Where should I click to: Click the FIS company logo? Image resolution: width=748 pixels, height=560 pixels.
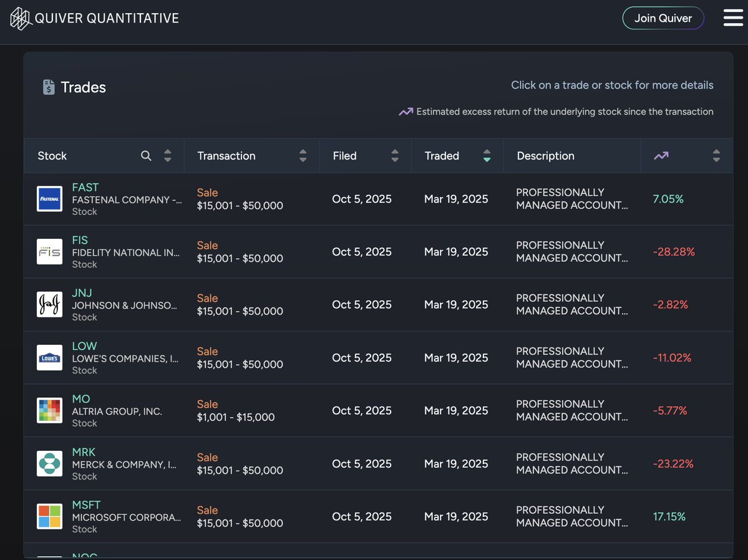pos(50,251)
